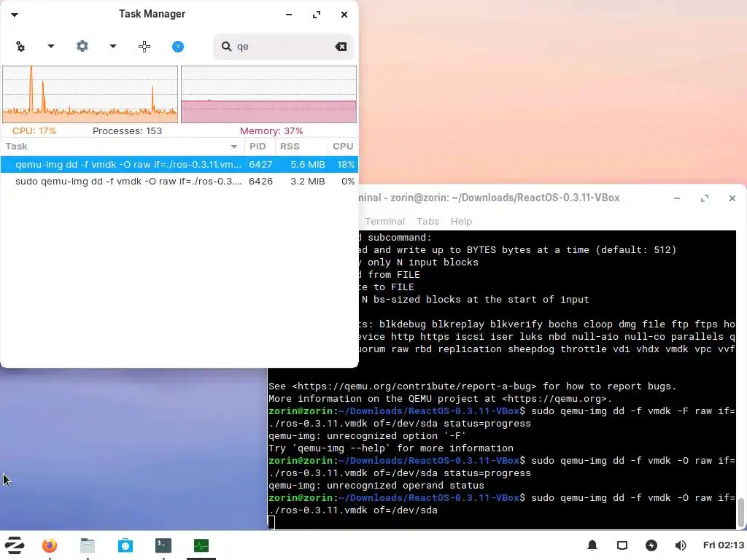Sort processes by PID column
747x560 pixels.
(260, 146)
